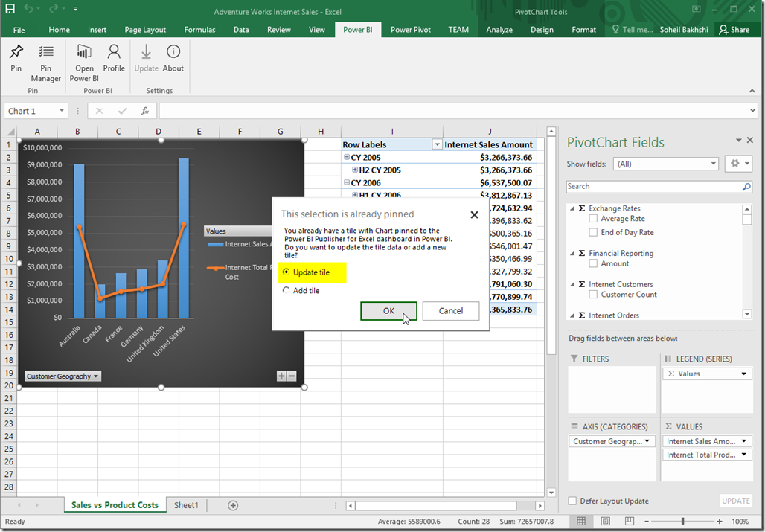Click the zoom out minus icon

pos(646,522)
